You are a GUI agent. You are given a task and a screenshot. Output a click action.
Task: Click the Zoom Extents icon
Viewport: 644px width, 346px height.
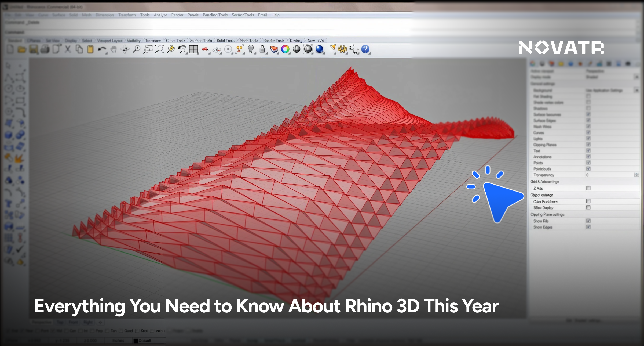pyautogui.click(x=159, y=49)
